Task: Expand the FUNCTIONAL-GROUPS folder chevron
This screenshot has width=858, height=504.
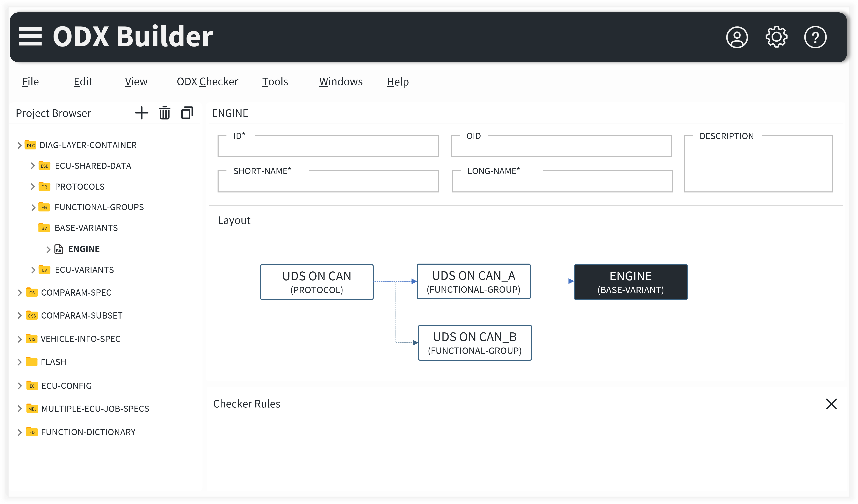Action: [33, 208]
